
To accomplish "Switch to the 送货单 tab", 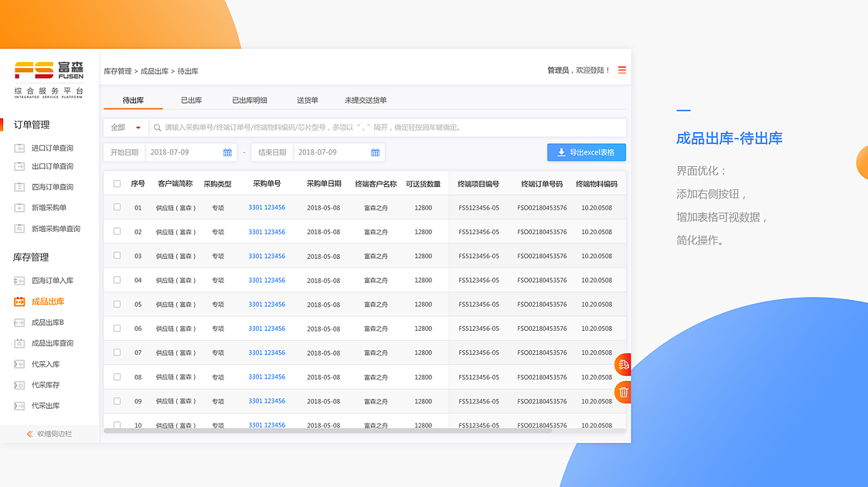I will [x=307, y=100].
